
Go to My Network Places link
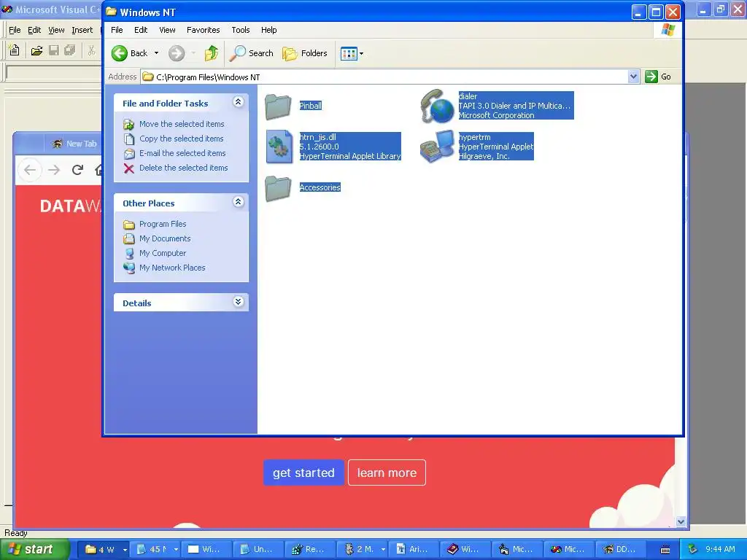172,268
